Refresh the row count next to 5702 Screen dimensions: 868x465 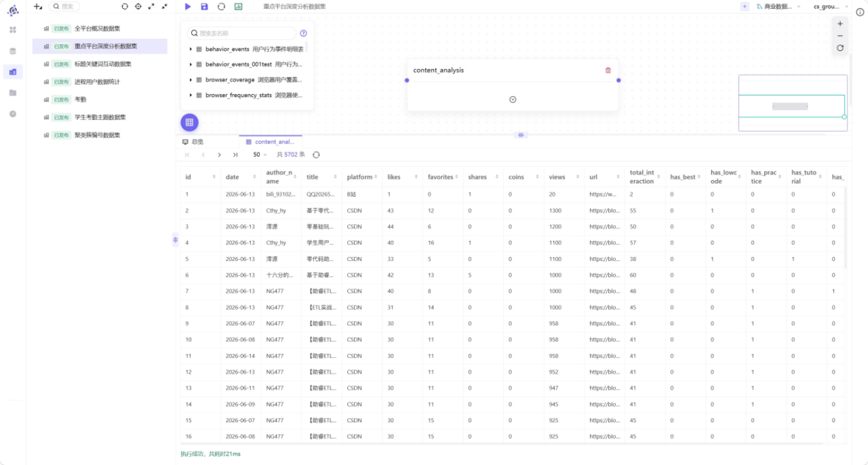click(x=316, y=155)
